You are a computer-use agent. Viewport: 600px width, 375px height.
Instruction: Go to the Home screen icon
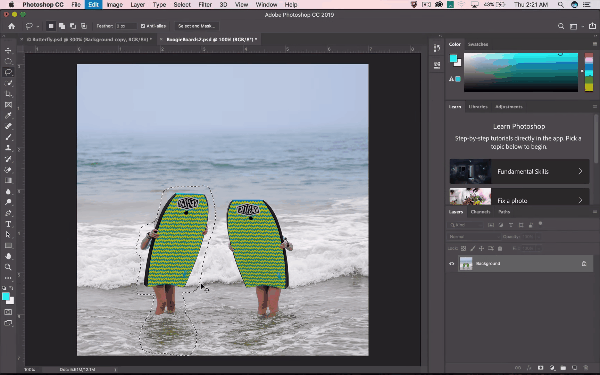pyautogui.click(x=11, y=26)
